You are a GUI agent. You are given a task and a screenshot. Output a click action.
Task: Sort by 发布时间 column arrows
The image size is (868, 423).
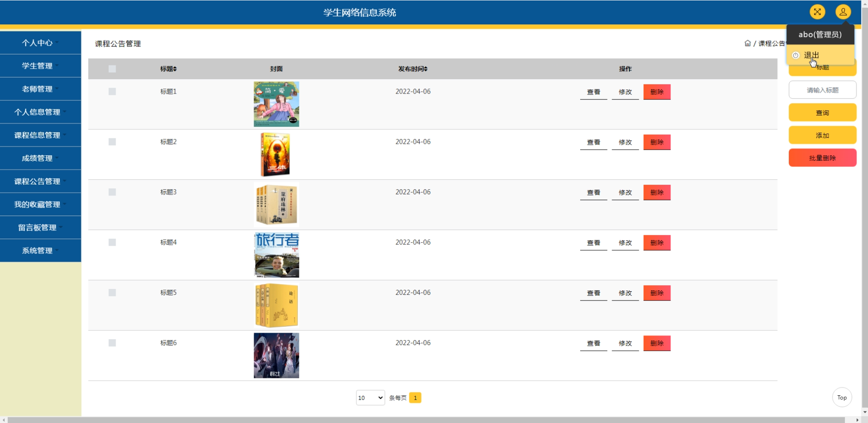tap(426, 69)
